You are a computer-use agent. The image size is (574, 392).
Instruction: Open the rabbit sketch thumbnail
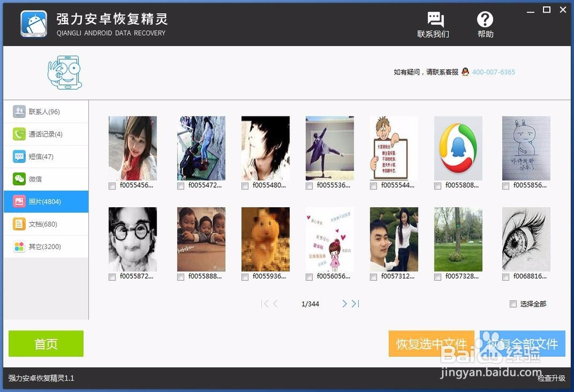[526, 148]
